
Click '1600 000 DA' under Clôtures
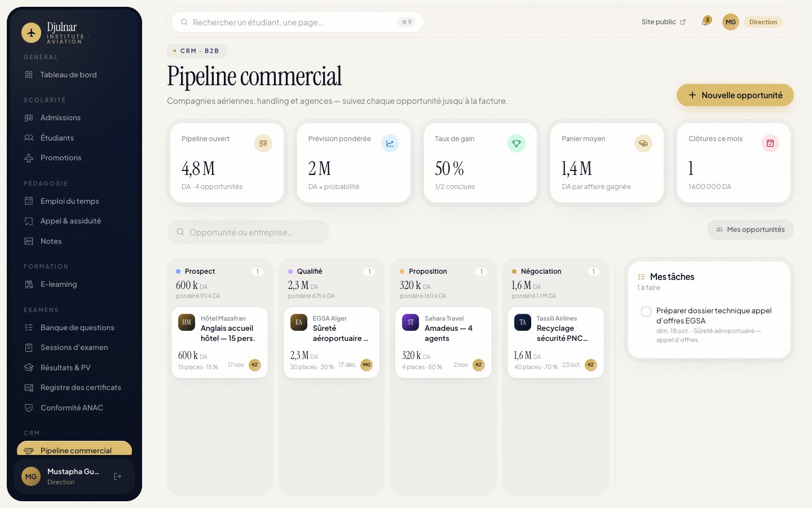[710, 187]
